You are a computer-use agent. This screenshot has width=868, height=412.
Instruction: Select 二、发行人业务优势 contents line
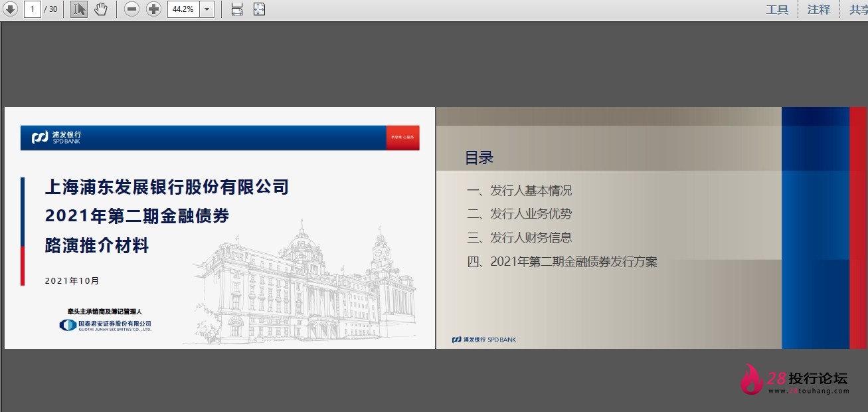coord(519,214)
